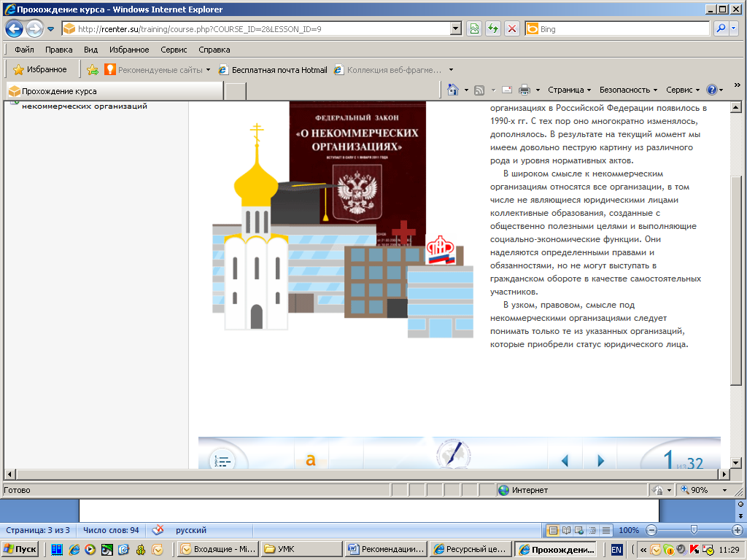Click the orange letter a font icon

(x=311, y=460)
